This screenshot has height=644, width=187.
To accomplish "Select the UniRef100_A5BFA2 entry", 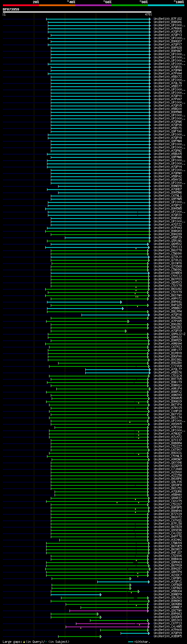I will (168, 177).
